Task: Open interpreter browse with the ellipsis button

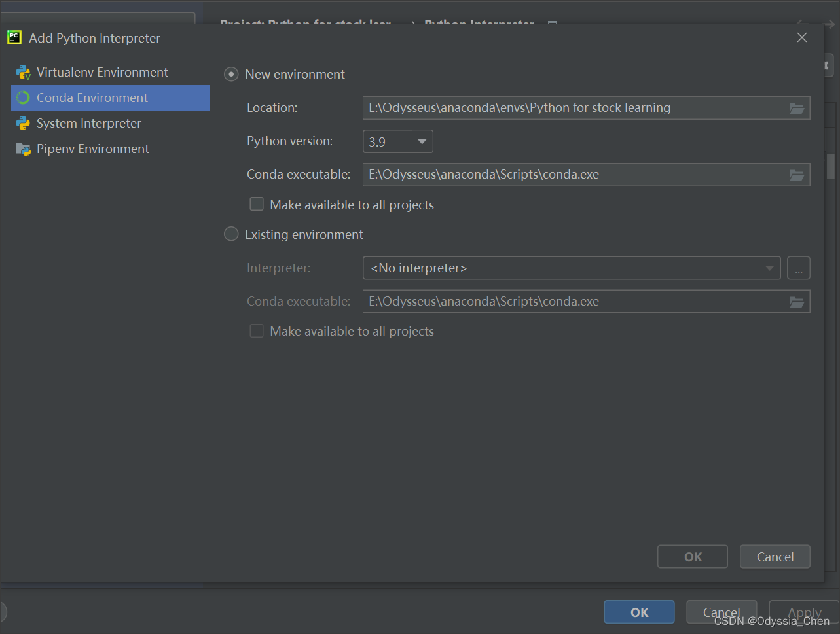Action: coord(798,268)
